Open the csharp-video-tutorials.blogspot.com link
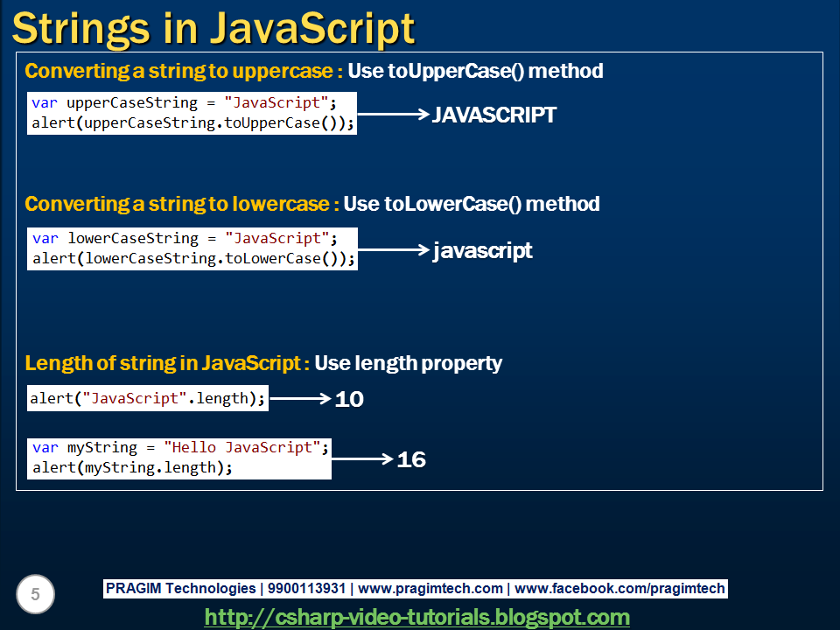Image resolution: width=840 pixels, height=630 pixels. [x=416, y=617]
